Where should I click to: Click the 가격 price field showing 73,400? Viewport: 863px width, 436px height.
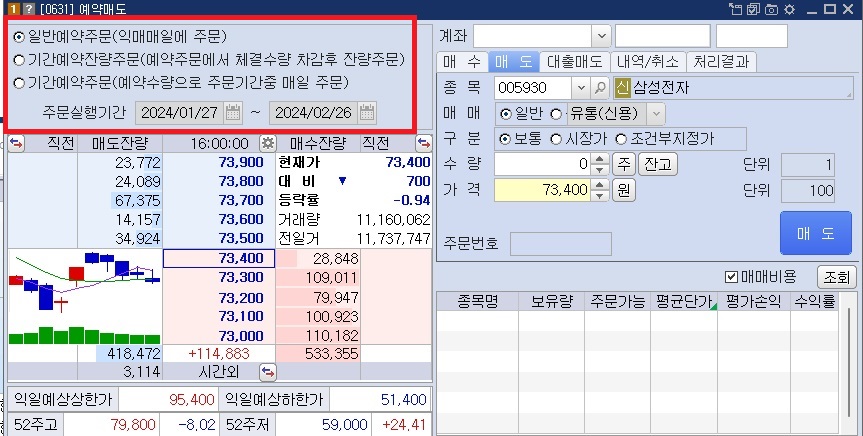click(x=543, y=190)
